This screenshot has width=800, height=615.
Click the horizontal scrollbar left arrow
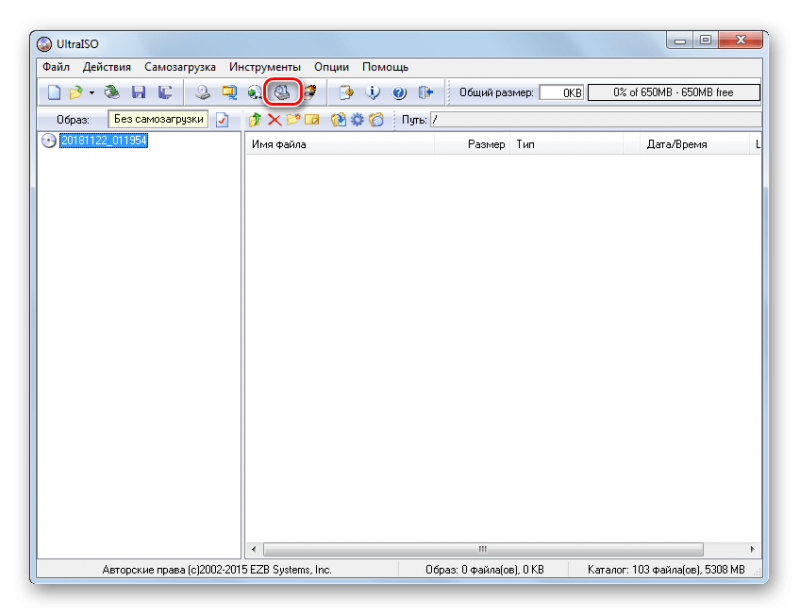click(x=254, y=549)
